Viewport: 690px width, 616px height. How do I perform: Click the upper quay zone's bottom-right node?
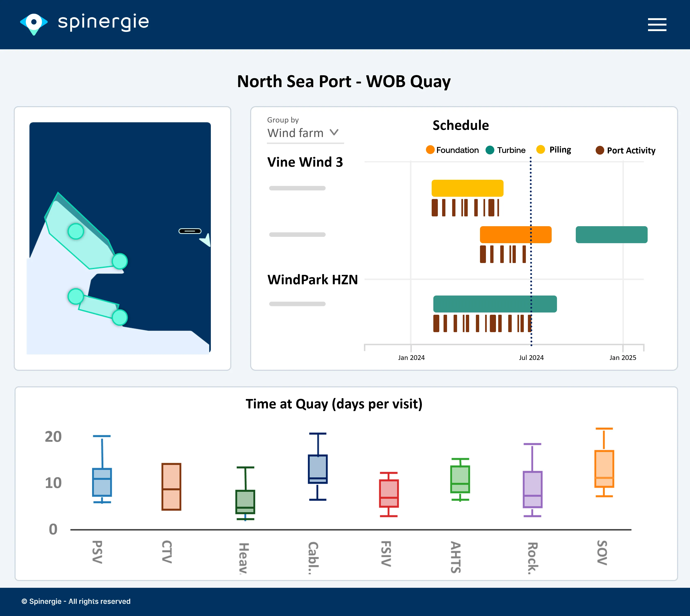click(120, 261)
